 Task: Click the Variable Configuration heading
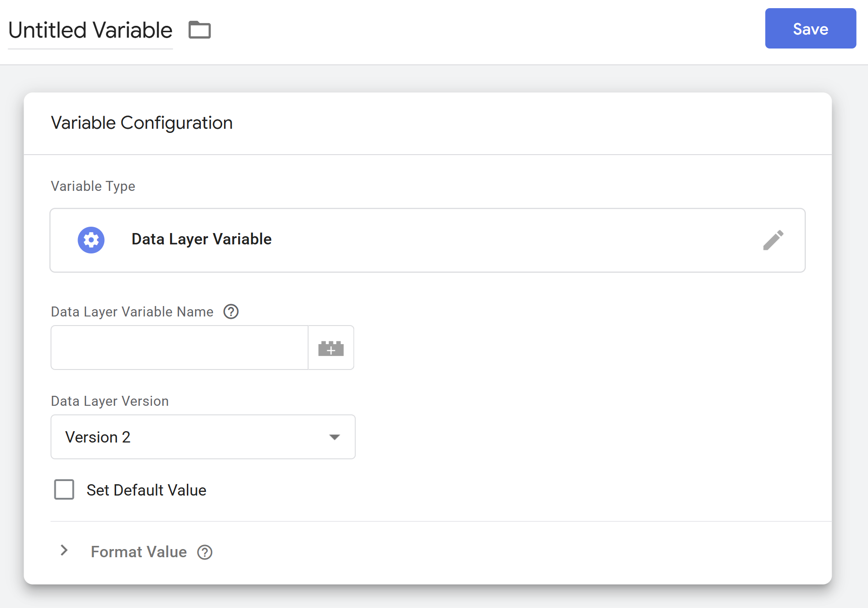coord(141,123)
